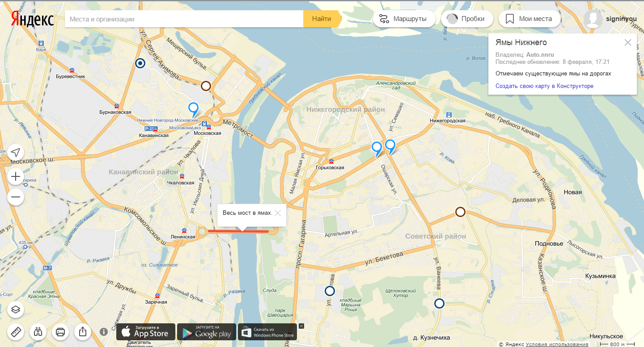
Task: Click the geolocation arrow button
Action: pyautogui.click(x=16, y=152)
